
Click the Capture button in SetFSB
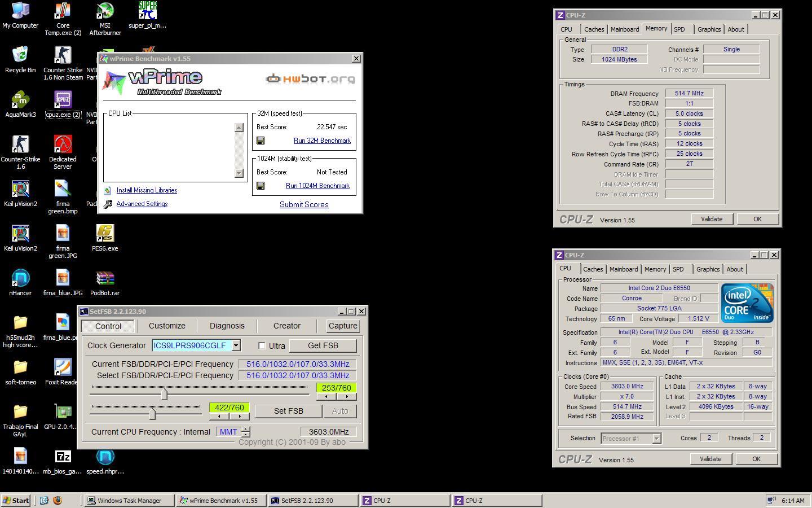343,326
